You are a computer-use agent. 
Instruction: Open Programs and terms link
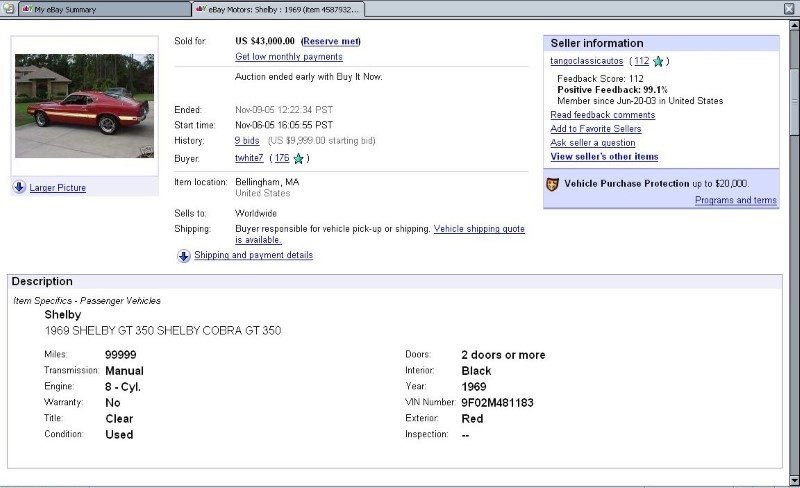click(736, 201)
